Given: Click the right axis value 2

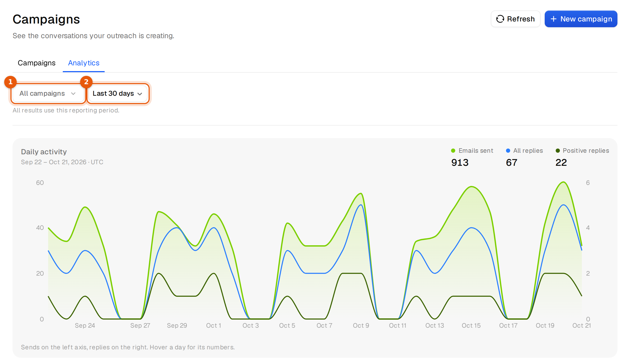Looking at the screenshot, I should [x=588, y=274].
